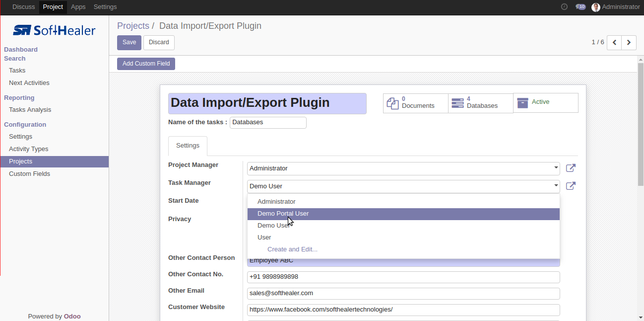Open Project Manager external link icon
Screen dimensions: 644x321
click(571, 168)
